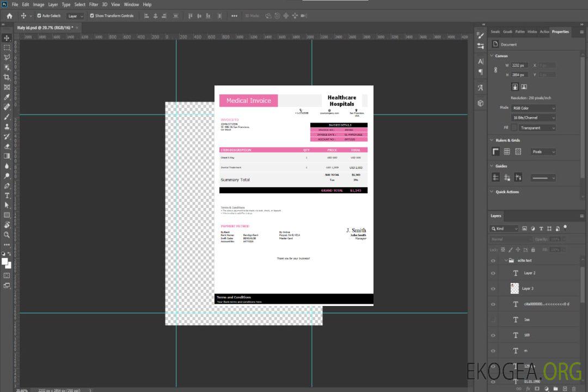
Task: Click the canvas Fill color swatch
Action: [x=514, y=127]
